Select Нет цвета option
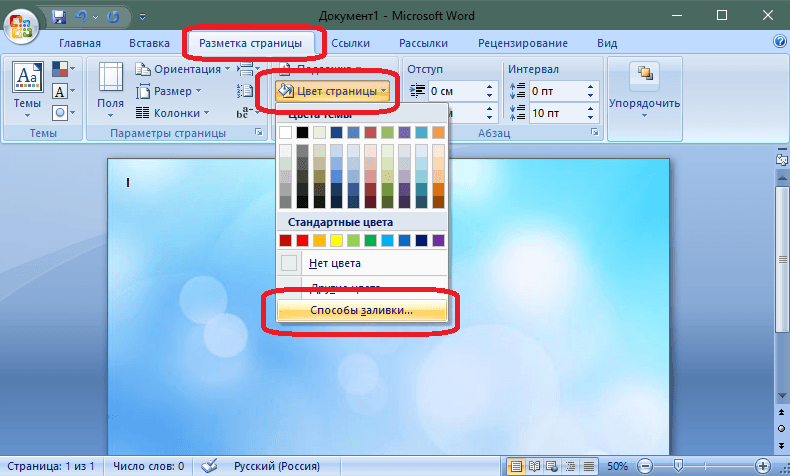The height and width of the screenshot is (476, 790). point(334,263)
